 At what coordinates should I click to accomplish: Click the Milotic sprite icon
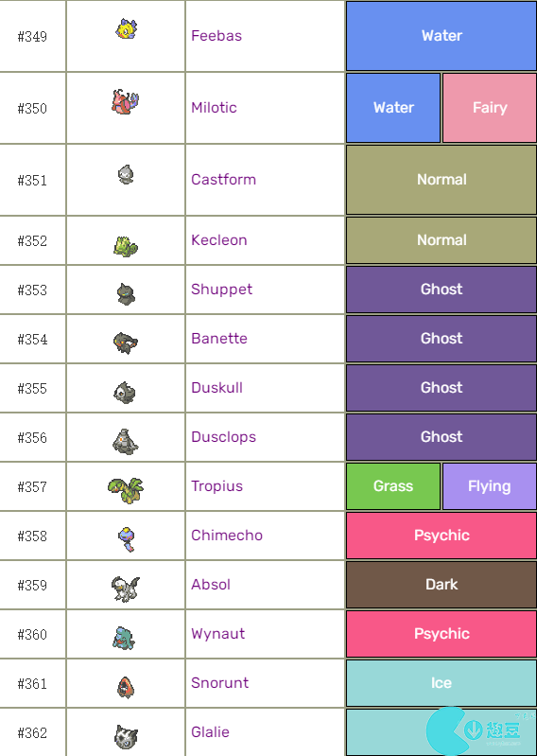125,102
